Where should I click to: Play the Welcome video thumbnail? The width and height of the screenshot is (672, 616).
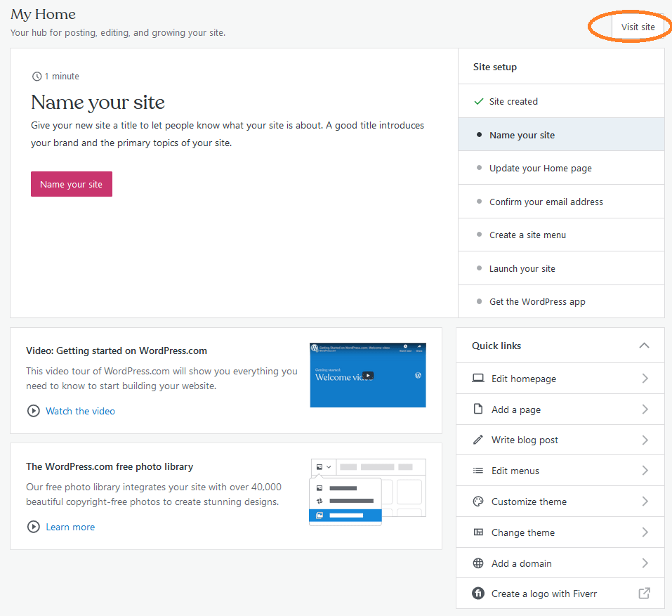tap(367, 375)
